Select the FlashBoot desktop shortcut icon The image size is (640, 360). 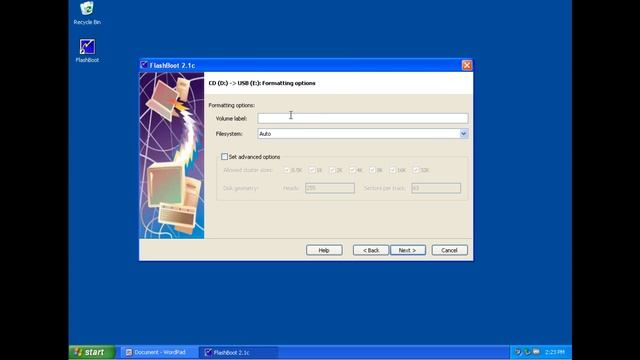(x=87, y=51)
